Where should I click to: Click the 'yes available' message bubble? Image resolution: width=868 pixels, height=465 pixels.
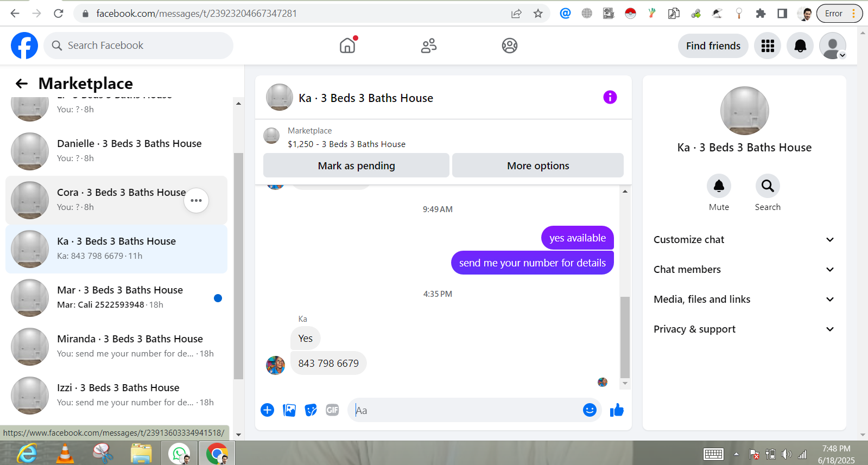578,238
